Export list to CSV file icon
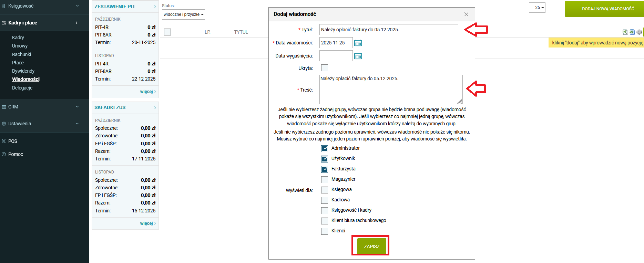This screenshot has width=644, height=263. (x=625, y=32)
